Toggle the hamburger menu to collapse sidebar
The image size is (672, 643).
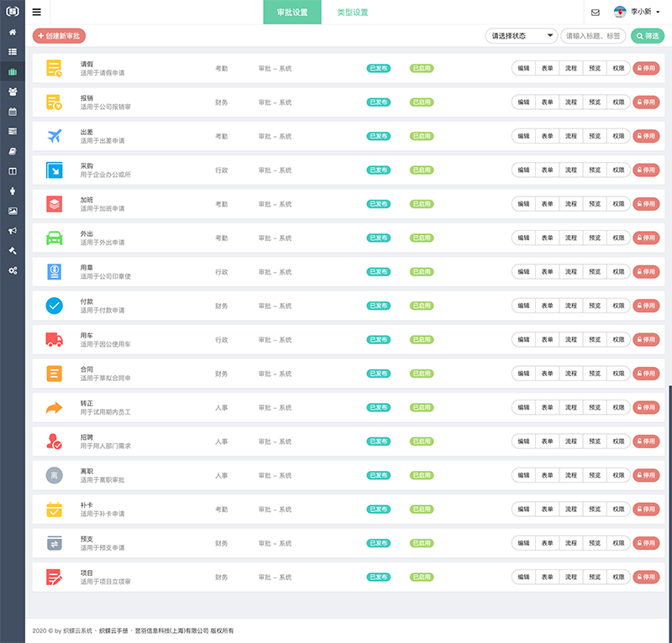37,13
